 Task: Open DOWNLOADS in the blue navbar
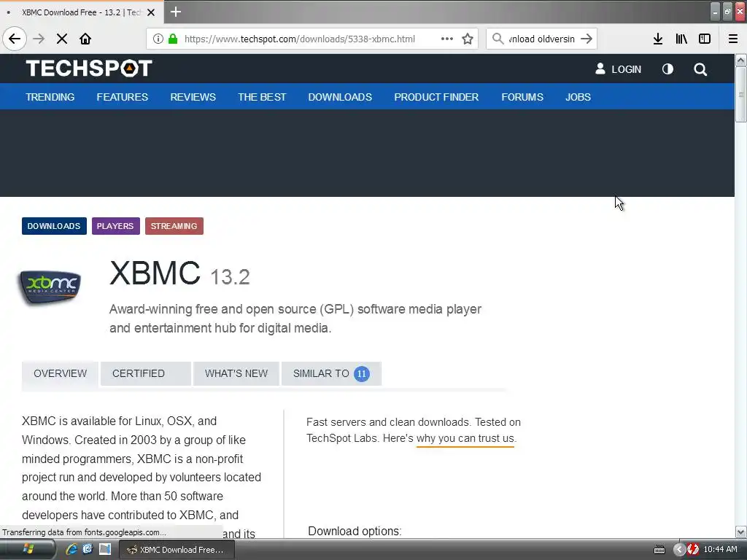coord(340,97)
